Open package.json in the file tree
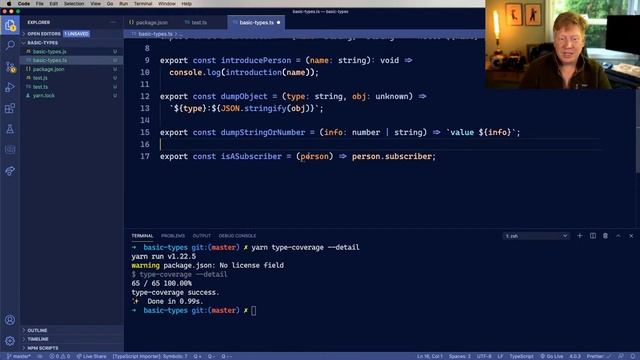The image size is (640, 360). tap(72, 69)
